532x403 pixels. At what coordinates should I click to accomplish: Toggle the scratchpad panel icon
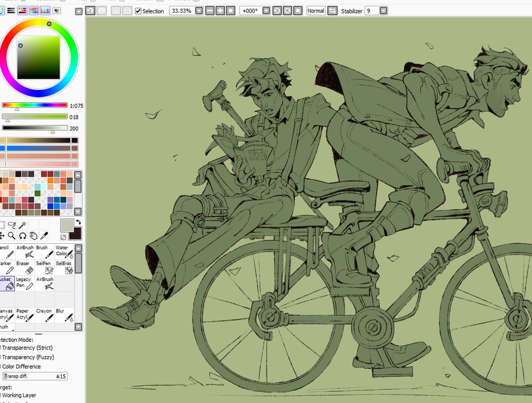click(x=56, y=11)
